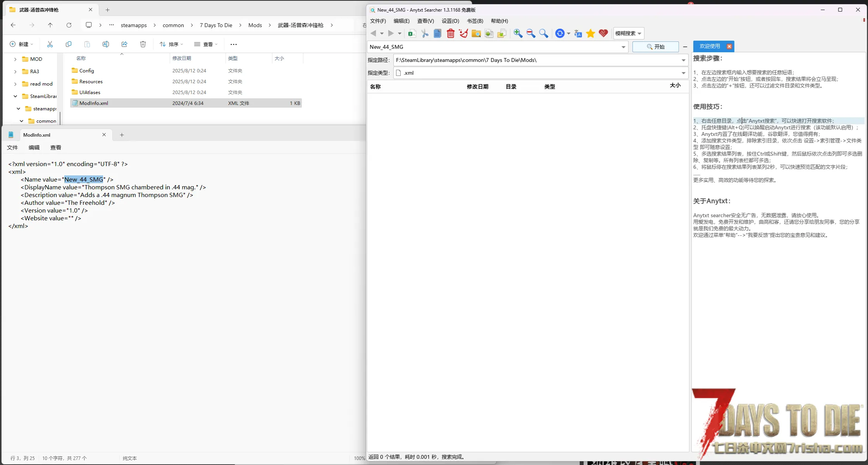868x465 pixels.
Task: Open the back history dropdown arrow in Anytxt
Action: (x=382, y=34)
